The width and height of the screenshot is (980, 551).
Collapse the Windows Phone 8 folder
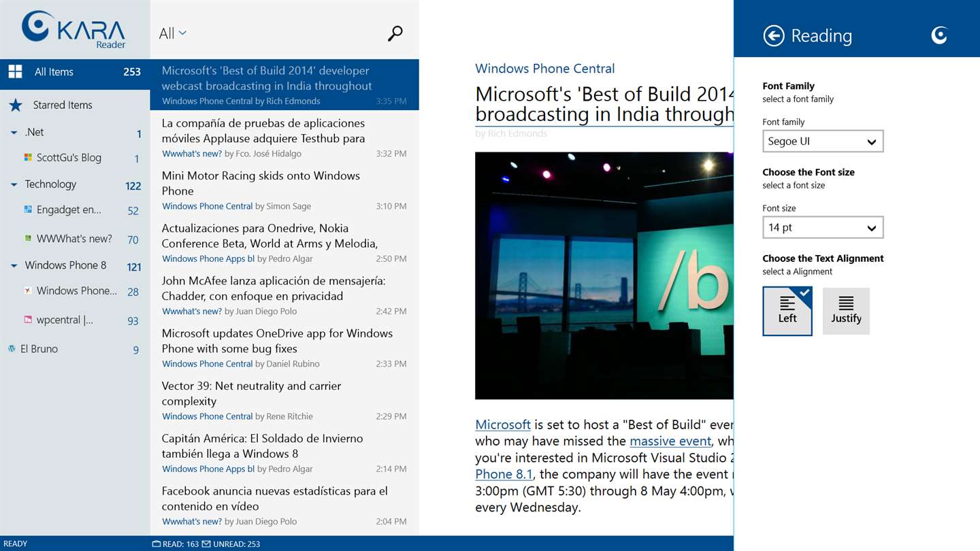point(14,265)
